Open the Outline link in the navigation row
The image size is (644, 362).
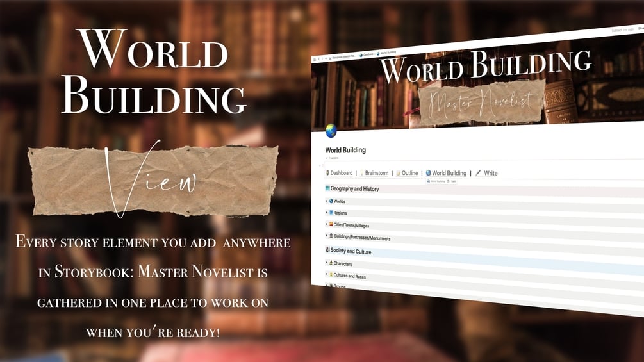(410, 173)
